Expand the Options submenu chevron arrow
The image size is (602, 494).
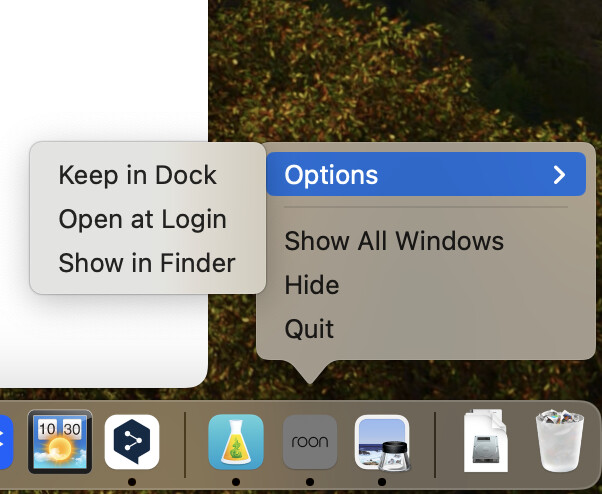coord(559,175)
